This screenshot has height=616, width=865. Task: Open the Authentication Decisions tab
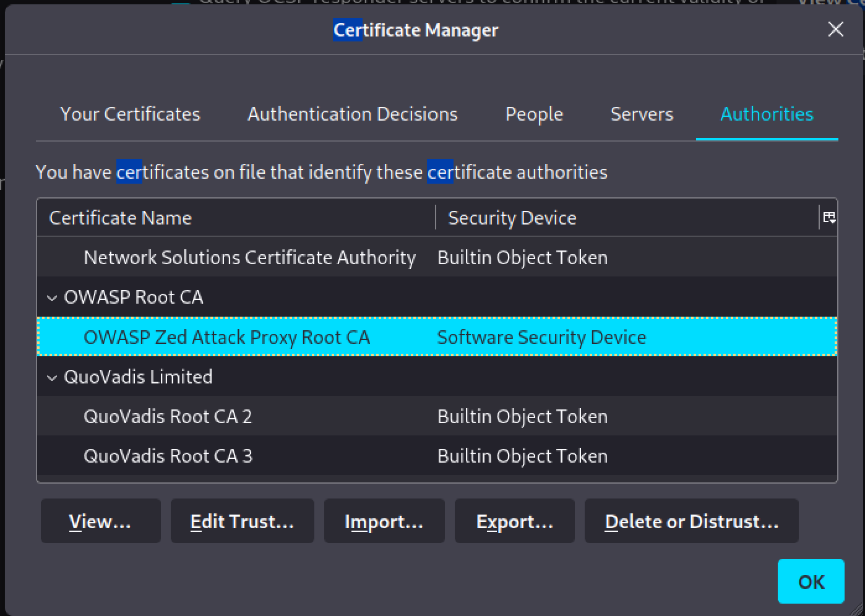pos(353,114)
